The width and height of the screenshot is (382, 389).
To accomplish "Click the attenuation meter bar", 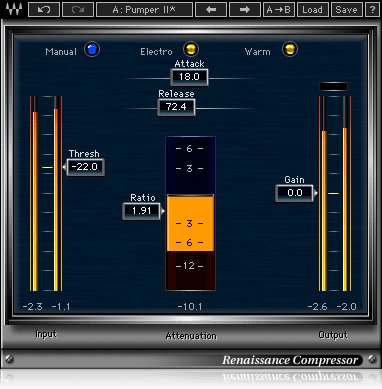I will (x=190, y=213).
